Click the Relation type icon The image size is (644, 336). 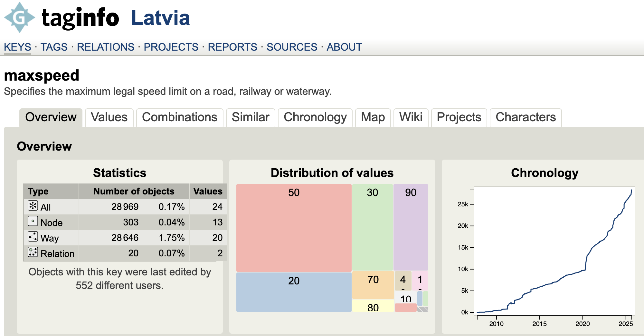click(33, 252)
